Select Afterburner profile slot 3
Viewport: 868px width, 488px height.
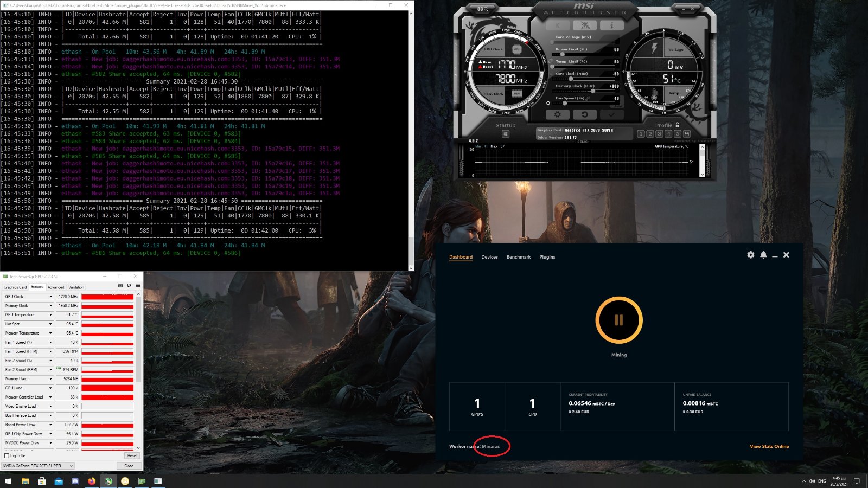pos(659,133)
